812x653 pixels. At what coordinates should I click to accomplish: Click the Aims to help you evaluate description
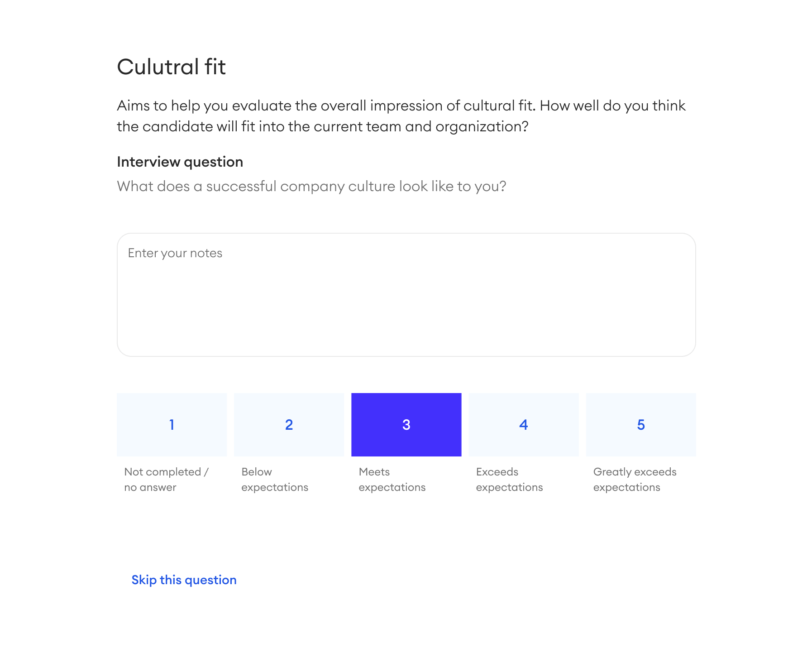click(401, 116)
